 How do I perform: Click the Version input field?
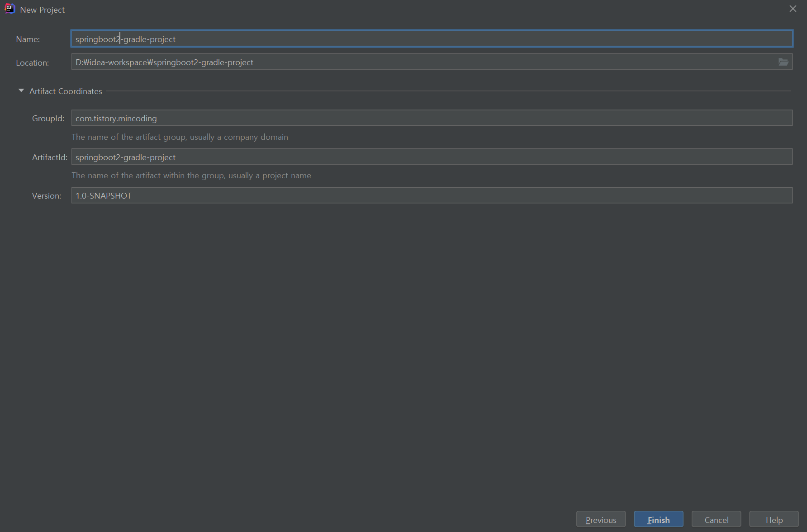[432, 195]
